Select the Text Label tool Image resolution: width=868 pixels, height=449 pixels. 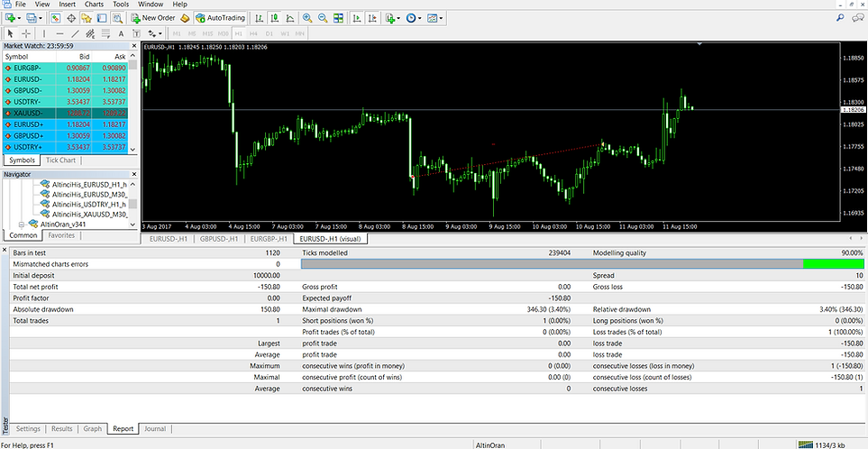(136, 33)
